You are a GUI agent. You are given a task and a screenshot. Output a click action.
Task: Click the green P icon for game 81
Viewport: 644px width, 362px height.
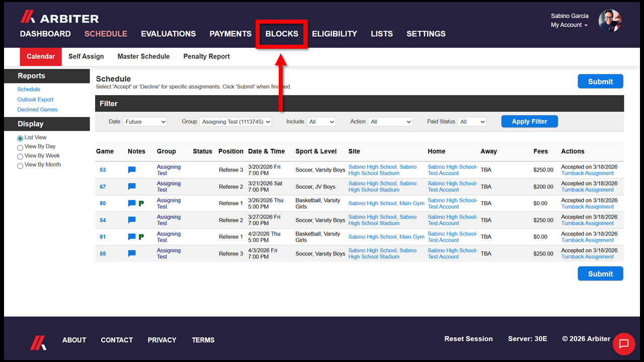click(141, 237)
